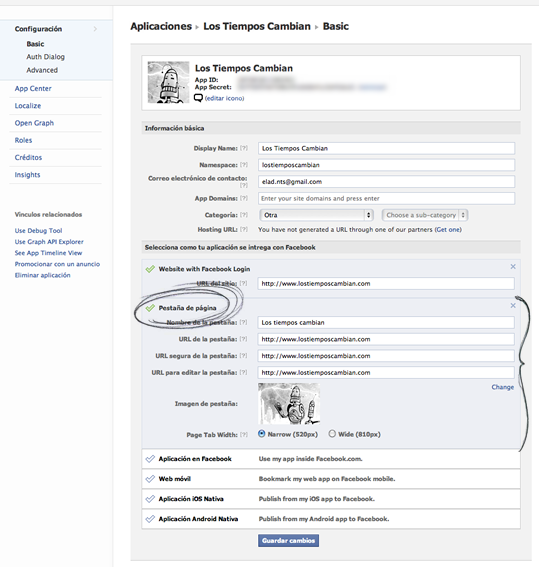Screen dimensions: 539x567
Task: Open the Choose a sub-category dropdown
Action: [425, 215]
